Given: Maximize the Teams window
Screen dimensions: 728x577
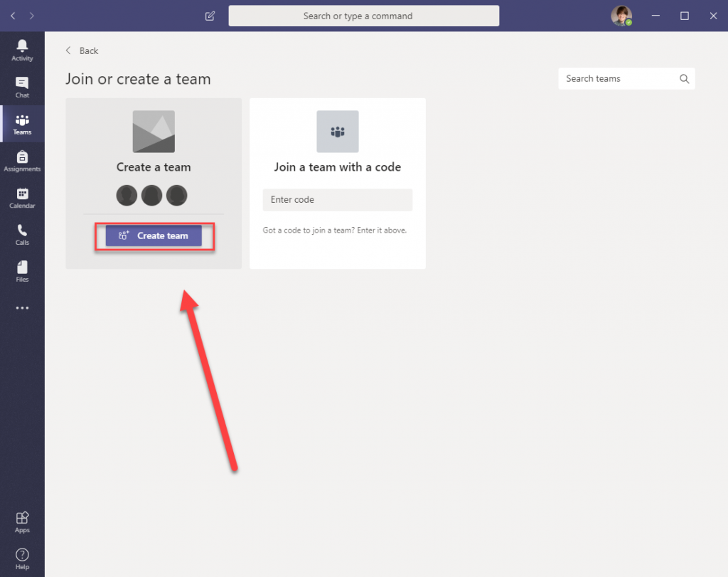Looking at the screenshot, I should pyautogui.click(x=685, y=16).
